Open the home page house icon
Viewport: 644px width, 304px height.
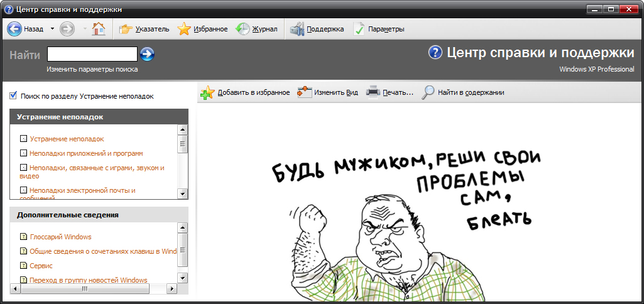tap(99, 29)
